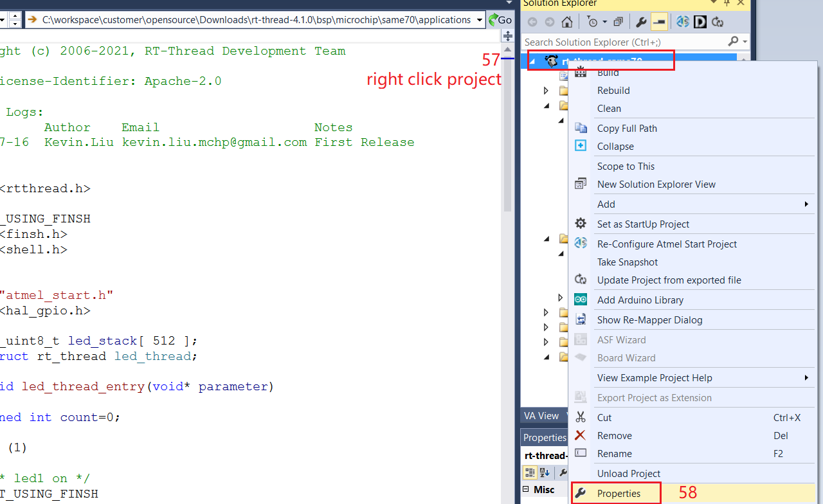This screenshot has height=504, width=823.
Task: Collapse the Misc section in Properties panel
Action: pos(527,489)
